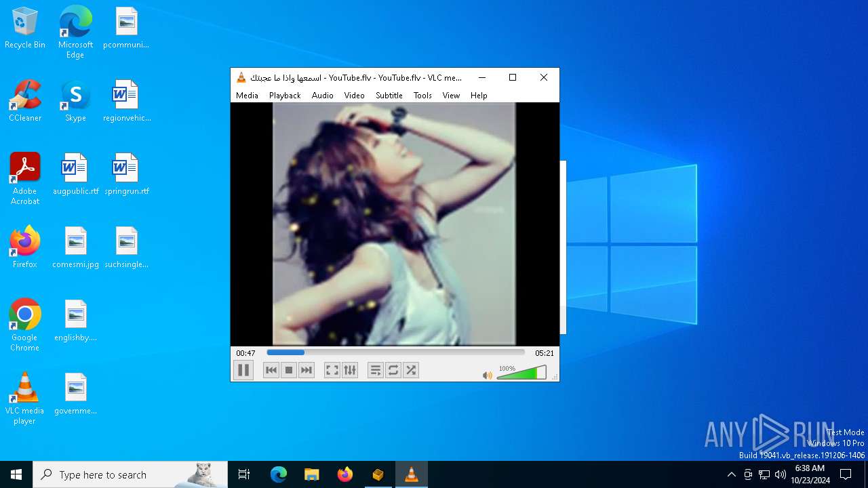Open the Windows Start menu

(16, 474)
